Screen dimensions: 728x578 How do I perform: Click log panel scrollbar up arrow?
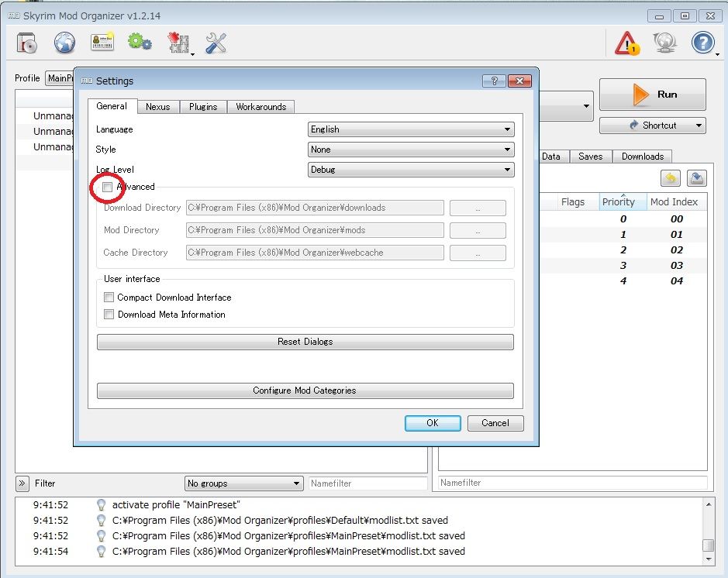point(708,504)
